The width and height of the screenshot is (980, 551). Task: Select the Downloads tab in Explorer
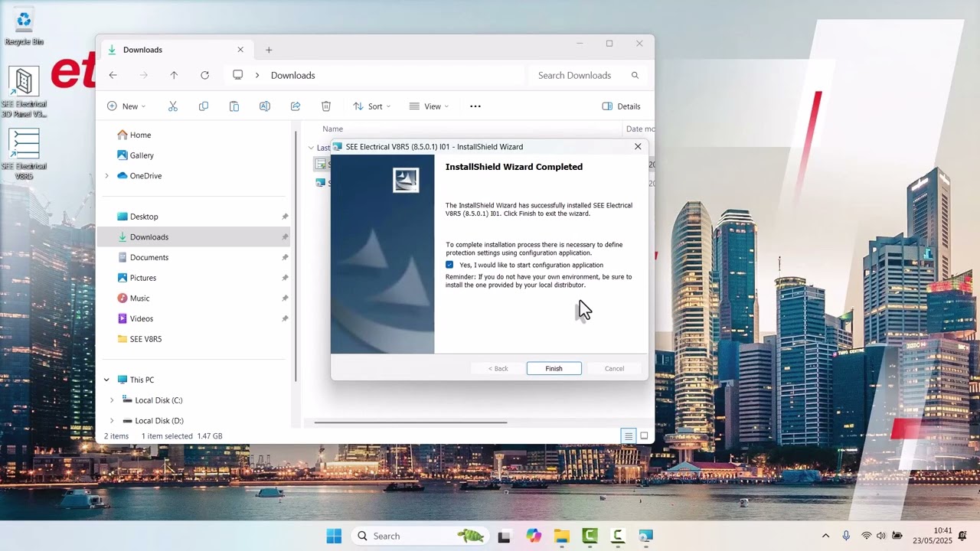coord(176,50)
